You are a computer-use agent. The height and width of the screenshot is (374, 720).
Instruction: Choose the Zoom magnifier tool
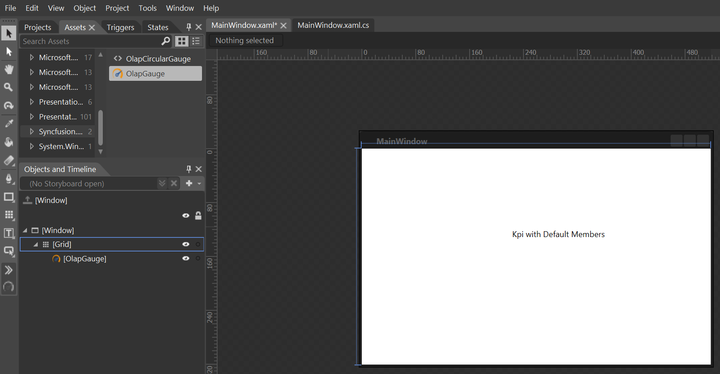tap(9, 87)
